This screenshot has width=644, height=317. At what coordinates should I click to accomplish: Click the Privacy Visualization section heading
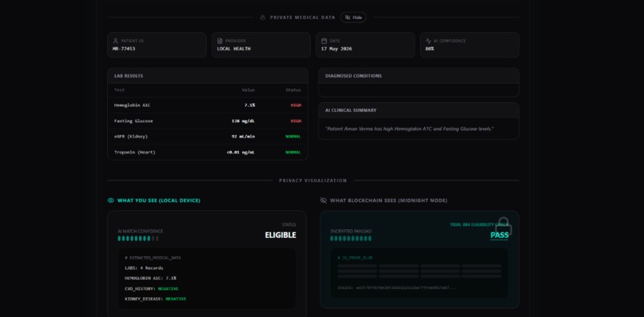pos(313,180)
